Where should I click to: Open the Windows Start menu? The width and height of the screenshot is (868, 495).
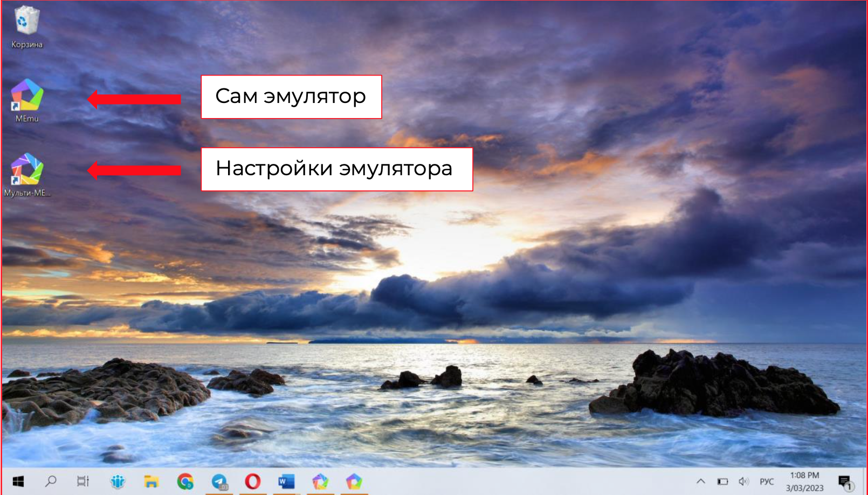(19, 482)
